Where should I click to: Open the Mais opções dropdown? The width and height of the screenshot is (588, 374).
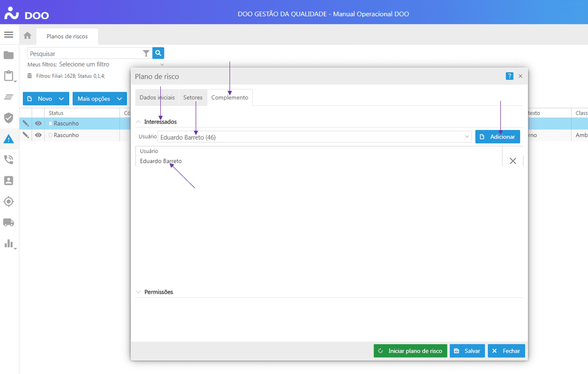tap(100, 99)
